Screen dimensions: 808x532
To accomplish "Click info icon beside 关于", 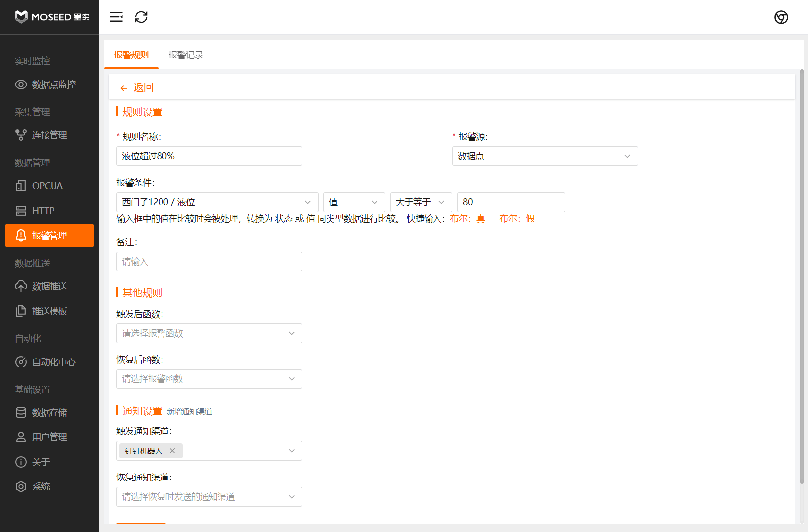I will pos(21,462).
